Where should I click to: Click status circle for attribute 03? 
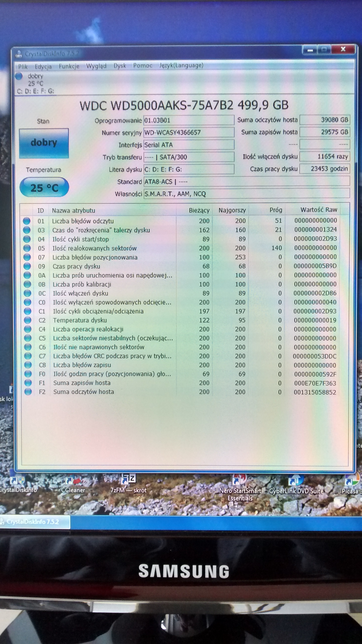[27, 230]
